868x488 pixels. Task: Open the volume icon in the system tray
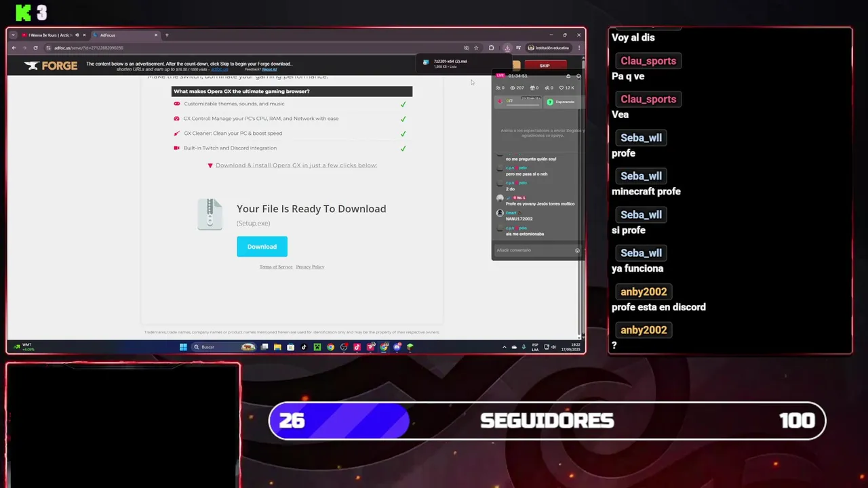553,347
